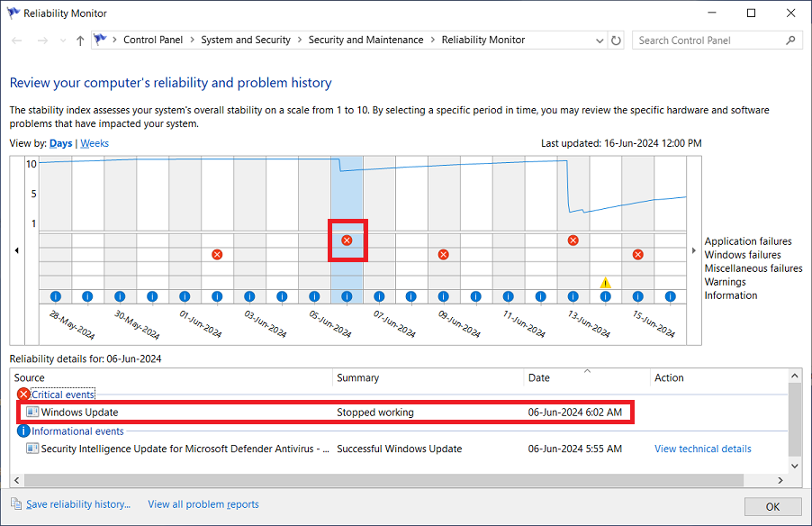This screenshot has height=526, width=812.
Task: Expand the chevron after Security and Maintenance
Action: pos(433,40)
